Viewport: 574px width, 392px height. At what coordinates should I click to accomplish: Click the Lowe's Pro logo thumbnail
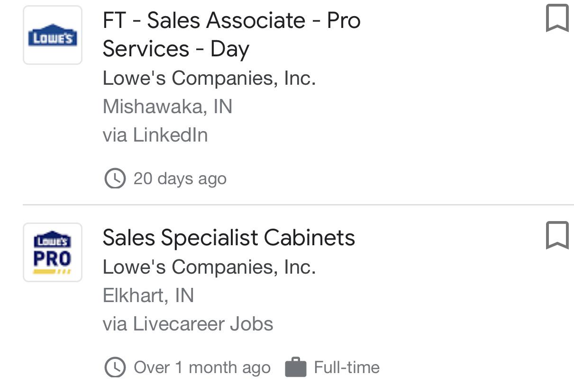click(52, 251)
